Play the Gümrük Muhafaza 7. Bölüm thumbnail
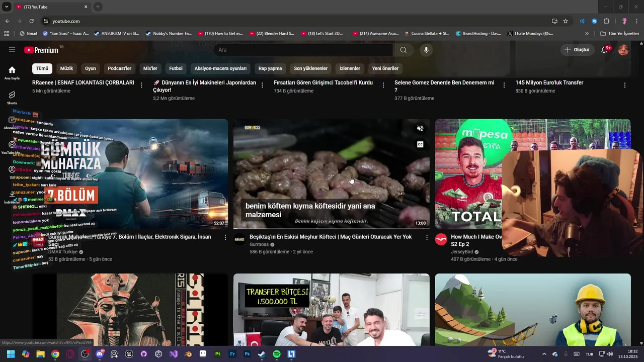Screen dimensions: 644x362 (x=130, y=174)
